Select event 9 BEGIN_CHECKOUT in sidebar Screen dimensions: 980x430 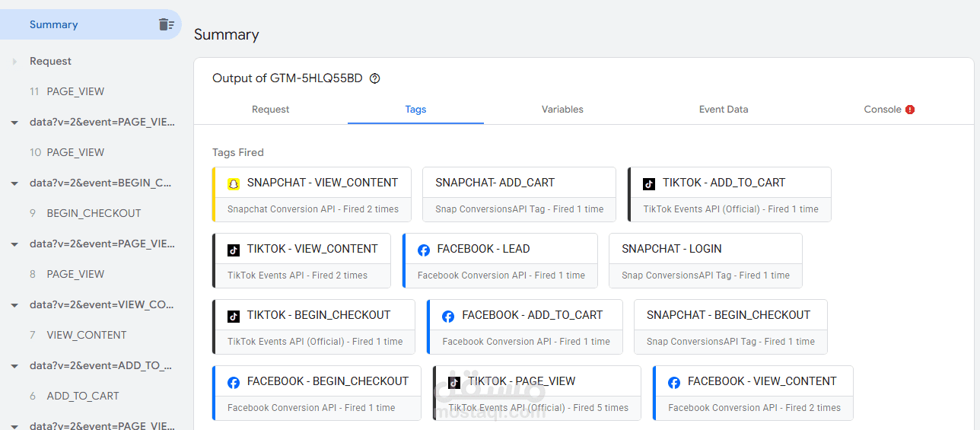click(x=94, y=213)
